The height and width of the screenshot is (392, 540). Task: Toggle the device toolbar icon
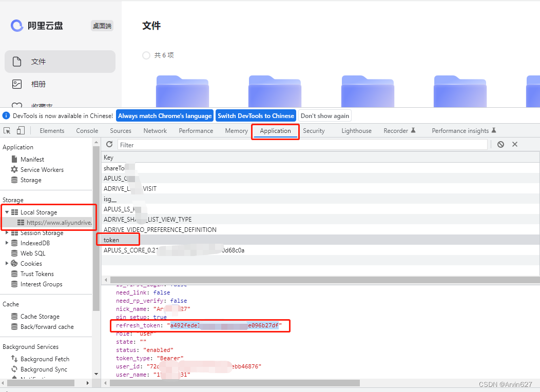21,130
